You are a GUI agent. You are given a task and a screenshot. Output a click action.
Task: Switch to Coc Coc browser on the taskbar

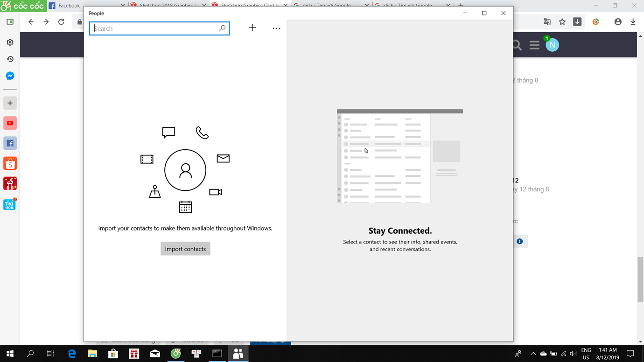point(175,354)
